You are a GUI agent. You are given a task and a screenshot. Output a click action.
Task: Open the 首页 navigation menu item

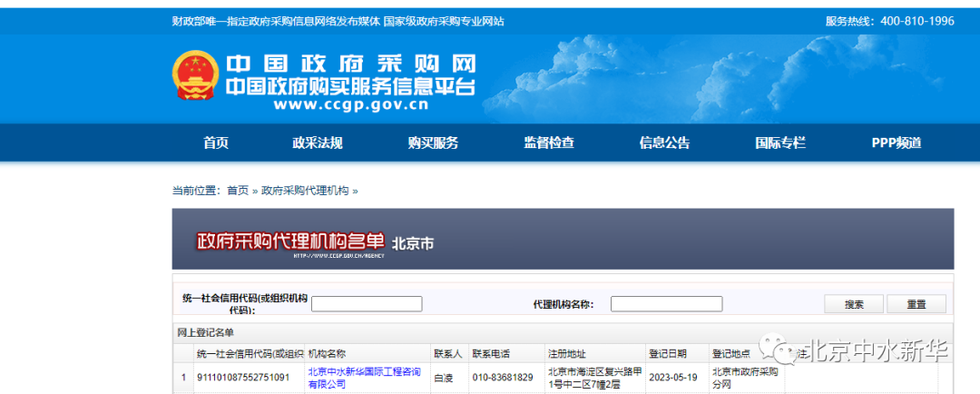click(216, 143)
